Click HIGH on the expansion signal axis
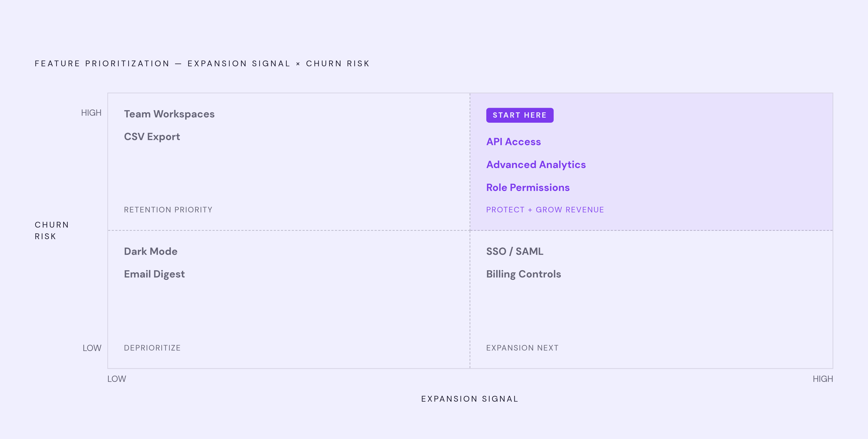Screen dimensions: 868x439 coord(822,379)
